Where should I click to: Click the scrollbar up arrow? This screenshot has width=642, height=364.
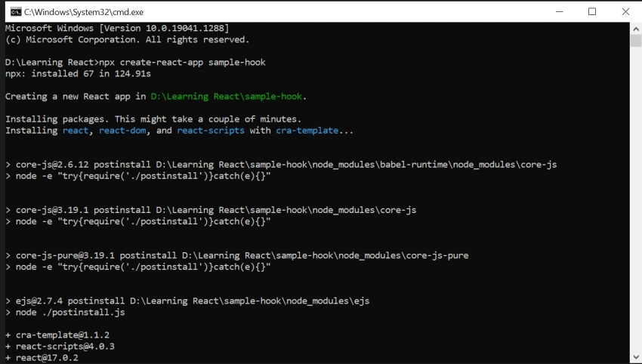click(x=636, y=29)
